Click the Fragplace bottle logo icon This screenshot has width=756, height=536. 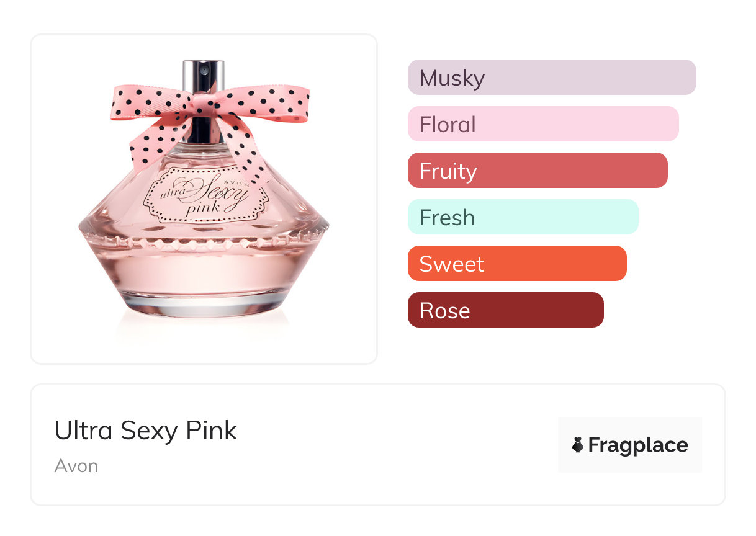pyautogui.click(x=578, y=445)
